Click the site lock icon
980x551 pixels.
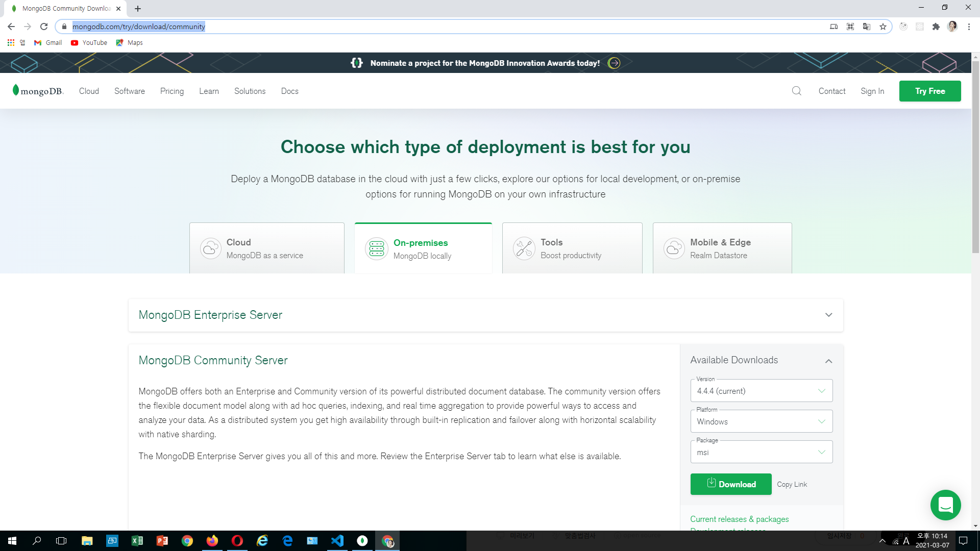(x=64, y=27)
